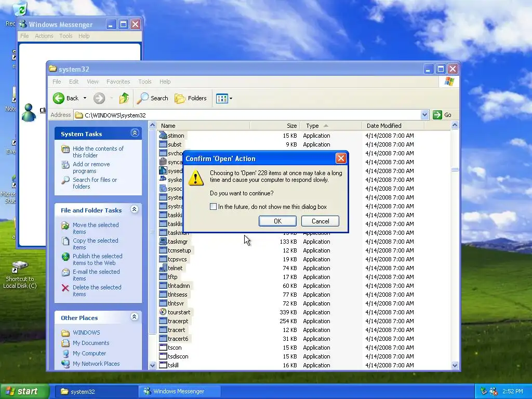
Task: Click the left pane scrollbar down arrow
Action: (152, 365)
